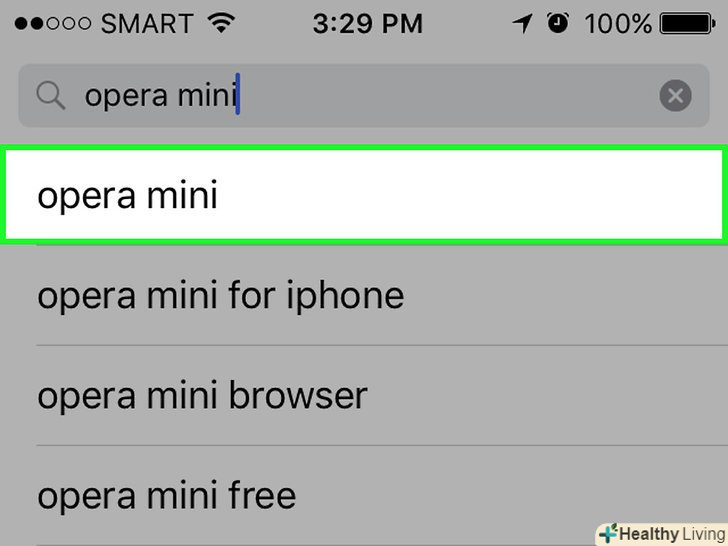This screenshot has height=546, width=728.
Task: Select 'opera mini free' search suggestion
Action: [x=167, y=495]
